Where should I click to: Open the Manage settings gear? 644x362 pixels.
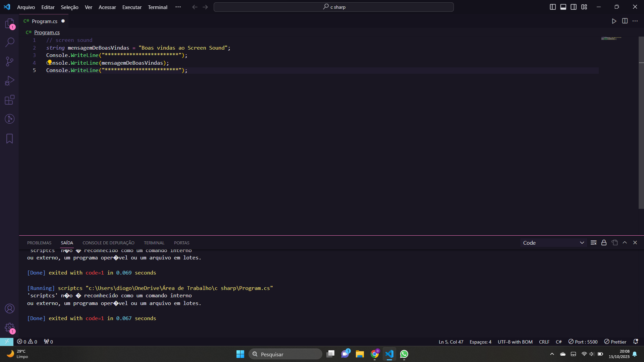(x=10, y=327)
